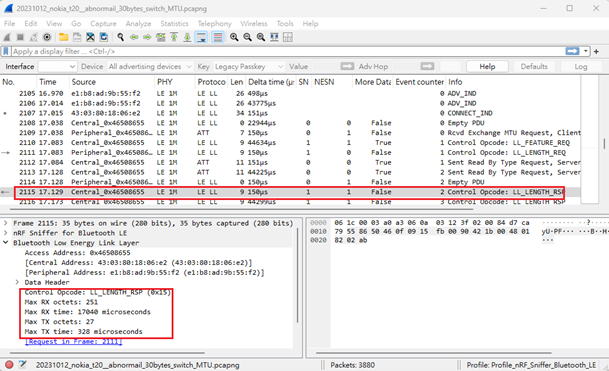This screenshot has height=371, width=609.
Task: Sort by the Source column header
Action: coord(112,82)
